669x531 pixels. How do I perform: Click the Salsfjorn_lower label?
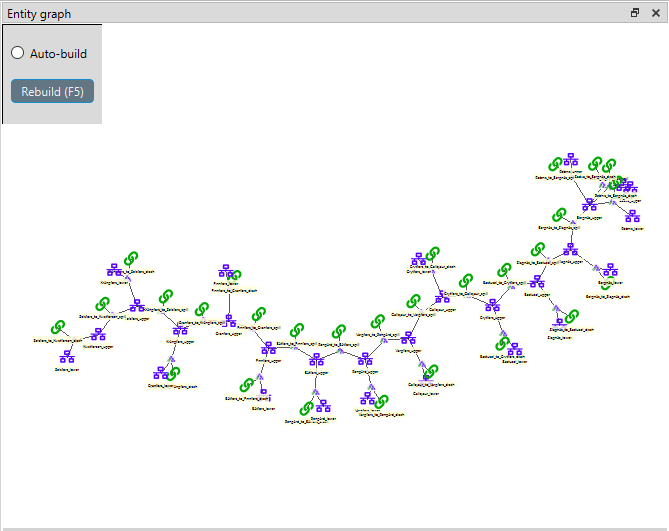67,370
